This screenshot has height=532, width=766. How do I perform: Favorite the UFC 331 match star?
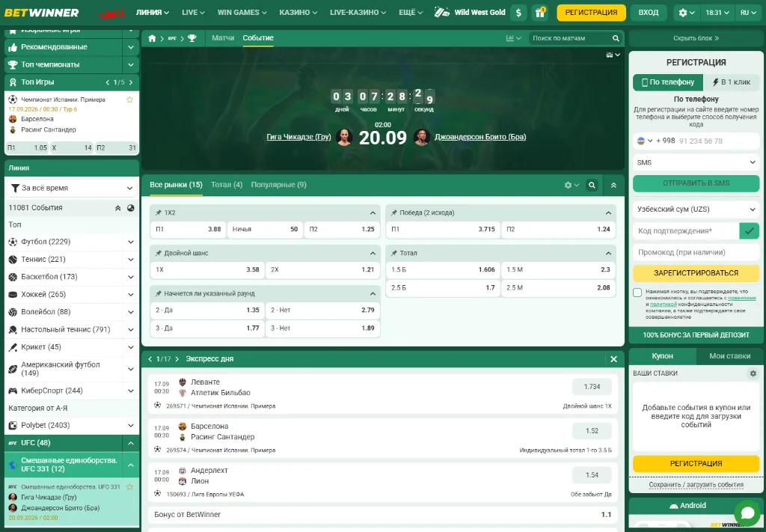(129, 487)
